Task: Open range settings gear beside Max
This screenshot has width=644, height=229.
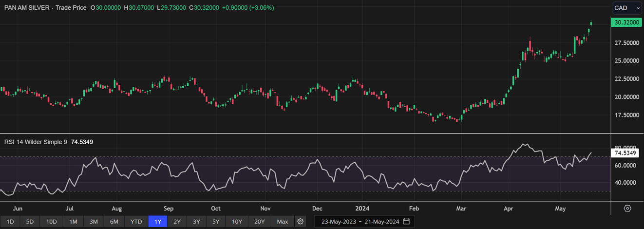Action: [301, 222]
